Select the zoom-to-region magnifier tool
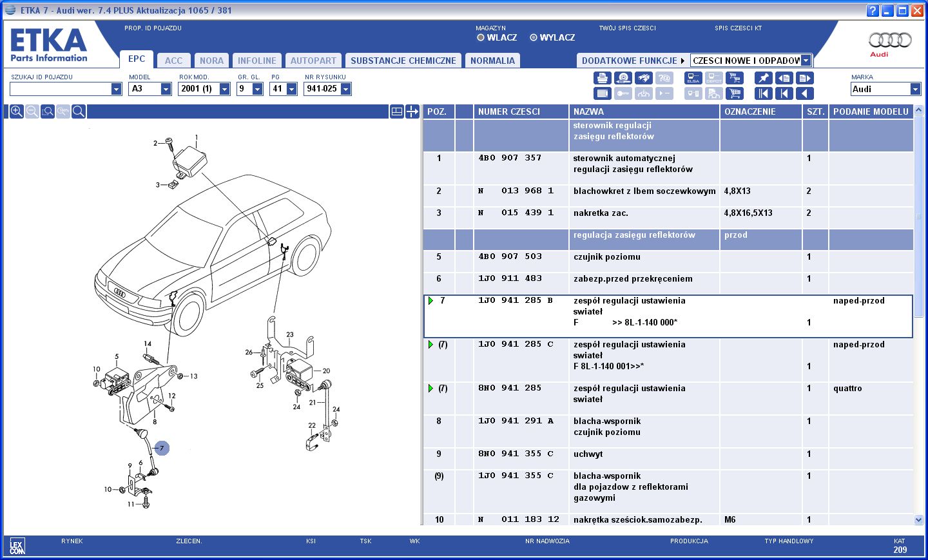928x560 pixels. tap(48, 111)
